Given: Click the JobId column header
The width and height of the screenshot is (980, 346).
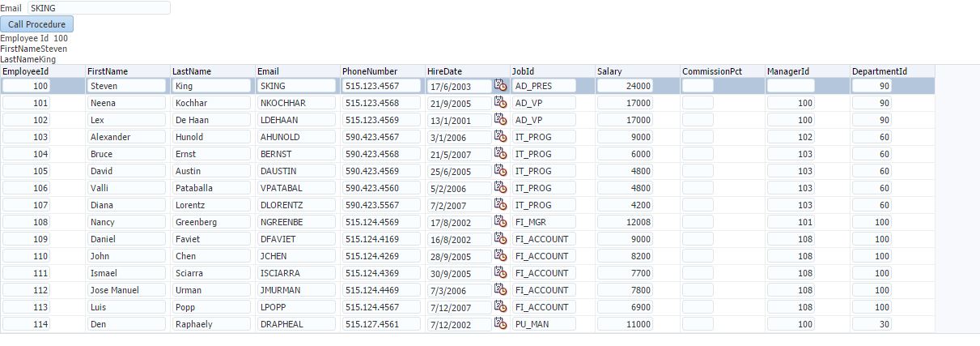Looking at the screenshot, I should [x=552, y=71].
